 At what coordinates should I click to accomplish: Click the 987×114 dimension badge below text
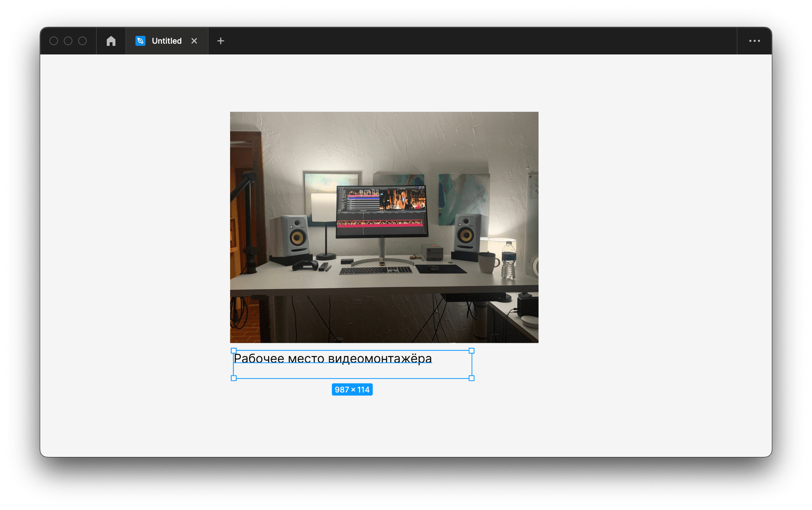point(353,389)
